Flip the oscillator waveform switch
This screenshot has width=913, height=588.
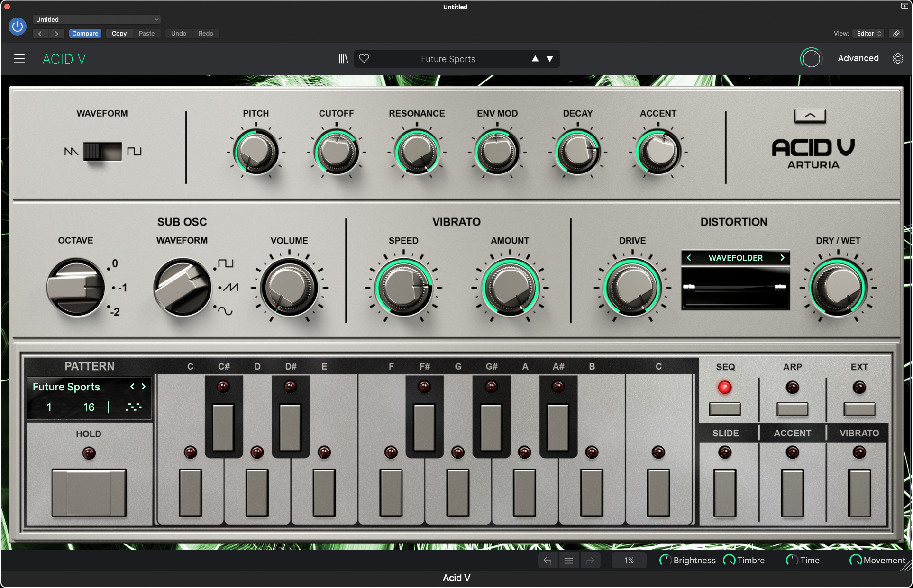coord(102,151)
